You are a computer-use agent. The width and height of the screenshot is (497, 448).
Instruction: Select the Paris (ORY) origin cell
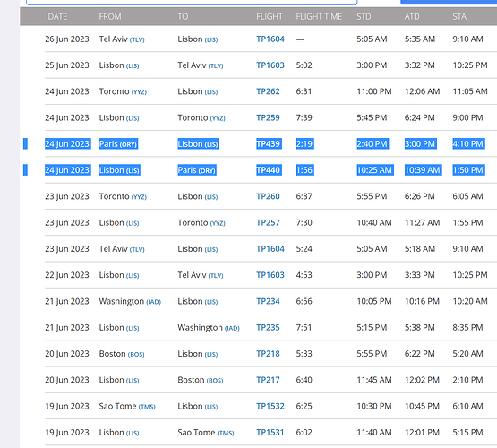[x=118, y=144]
